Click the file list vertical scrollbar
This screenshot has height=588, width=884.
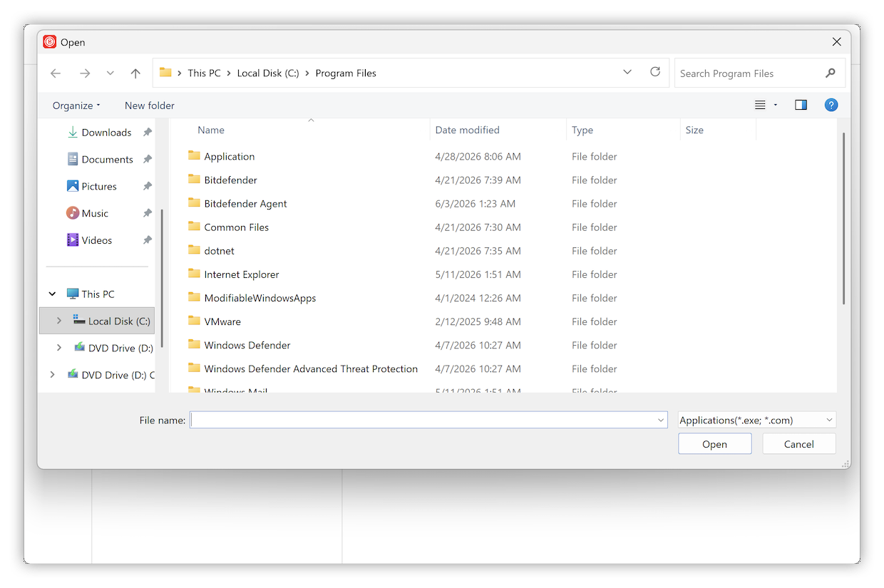[843, 218]
